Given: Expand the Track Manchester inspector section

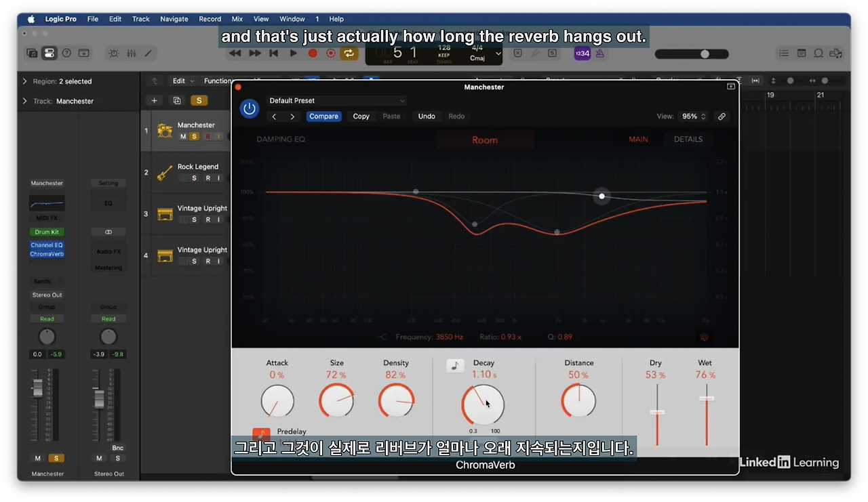Looking at the screenshot, I should click(25, 101).
